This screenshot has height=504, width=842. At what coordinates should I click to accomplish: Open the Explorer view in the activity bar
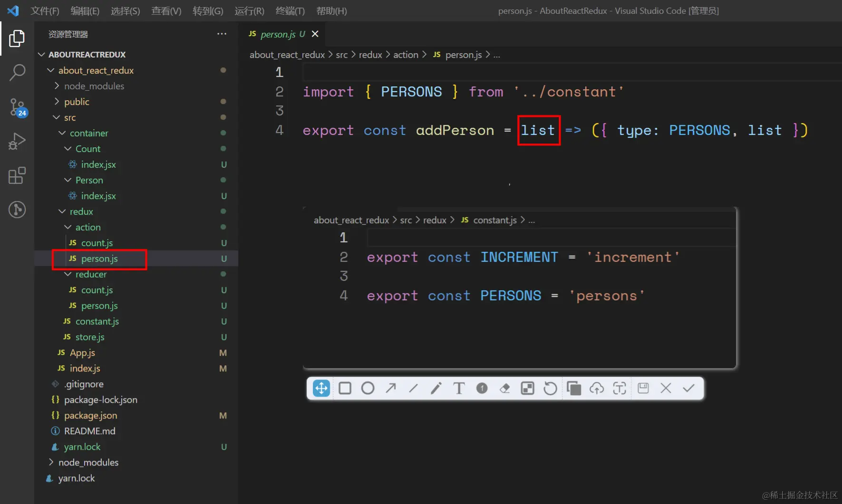tap(17, 38)
